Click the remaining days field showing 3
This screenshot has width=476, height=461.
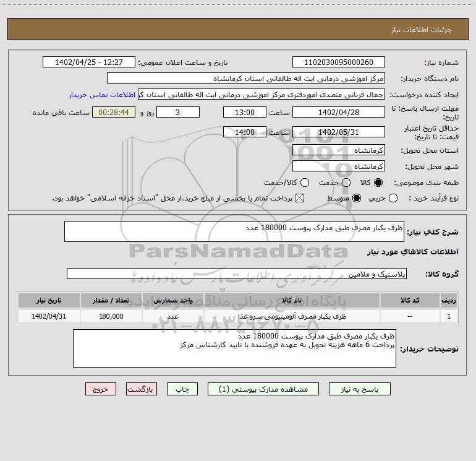[x=178, y=113]
